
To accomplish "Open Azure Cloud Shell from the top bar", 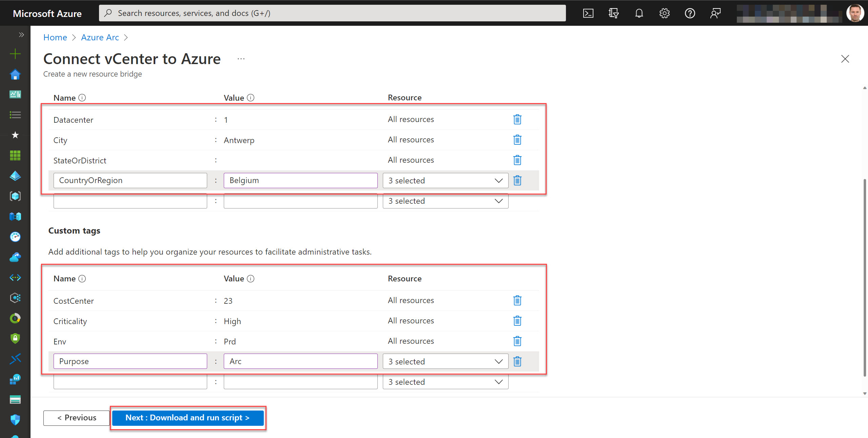I will (x=588, y=13).
